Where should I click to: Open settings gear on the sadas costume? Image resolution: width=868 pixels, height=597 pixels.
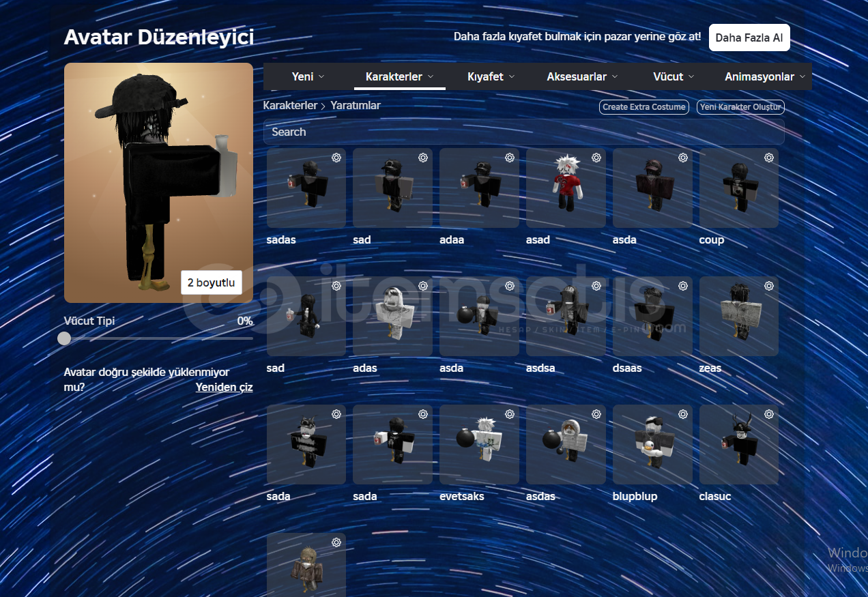(x=336, y=158)
